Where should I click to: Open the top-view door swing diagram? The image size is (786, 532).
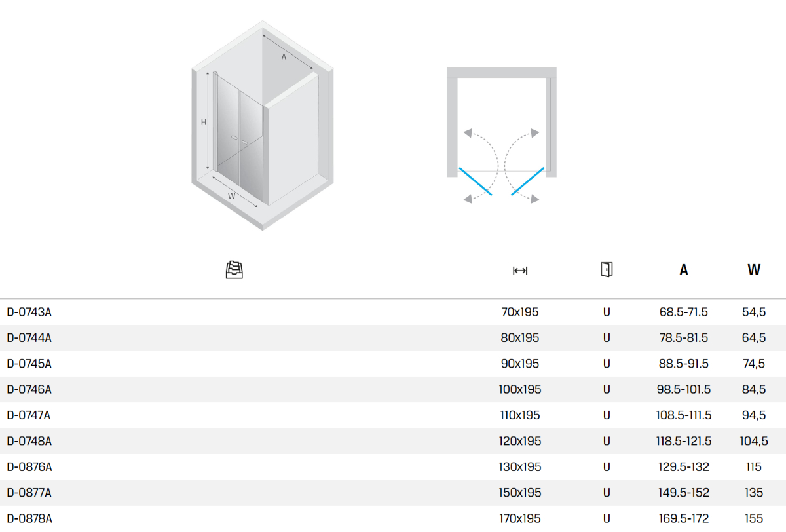pos(502,134)
